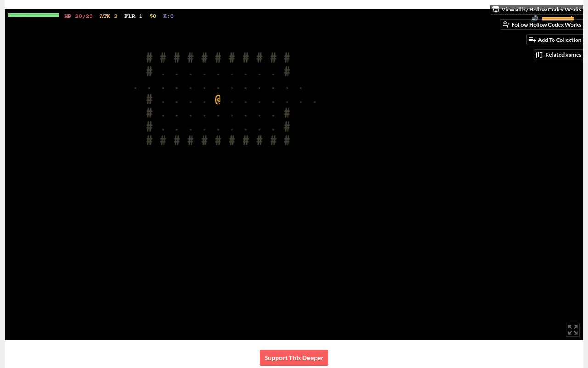This screenshot has width=588, height=368.
Task: Click the FLR 1 floor indicator
Action: (x=133, y=16)
